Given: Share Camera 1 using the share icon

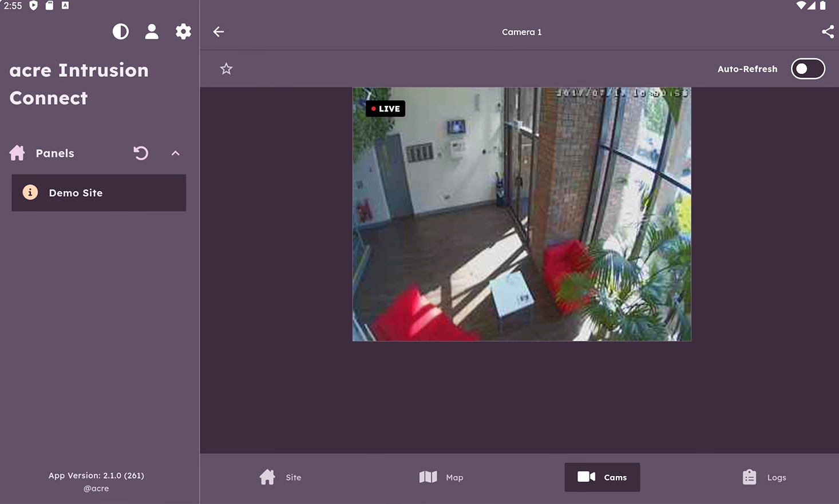Looking at the screenshot, I should point(828,32).
